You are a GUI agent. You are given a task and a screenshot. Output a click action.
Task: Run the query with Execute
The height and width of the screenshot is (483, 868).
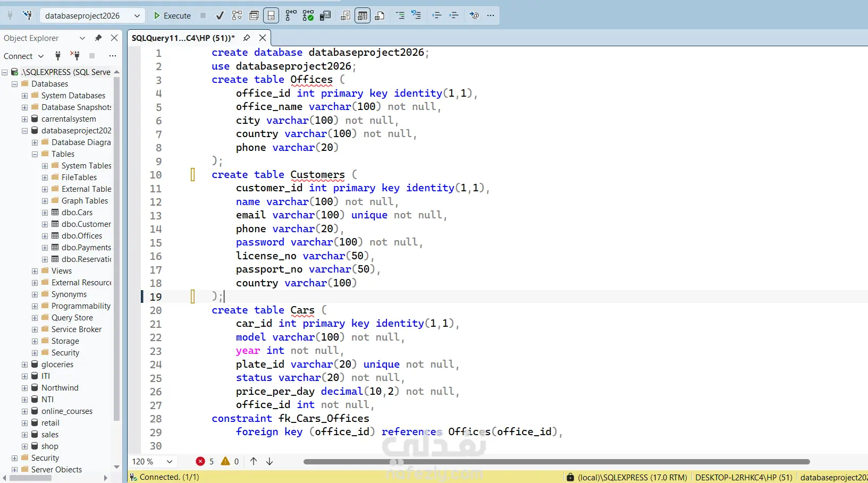172,15
